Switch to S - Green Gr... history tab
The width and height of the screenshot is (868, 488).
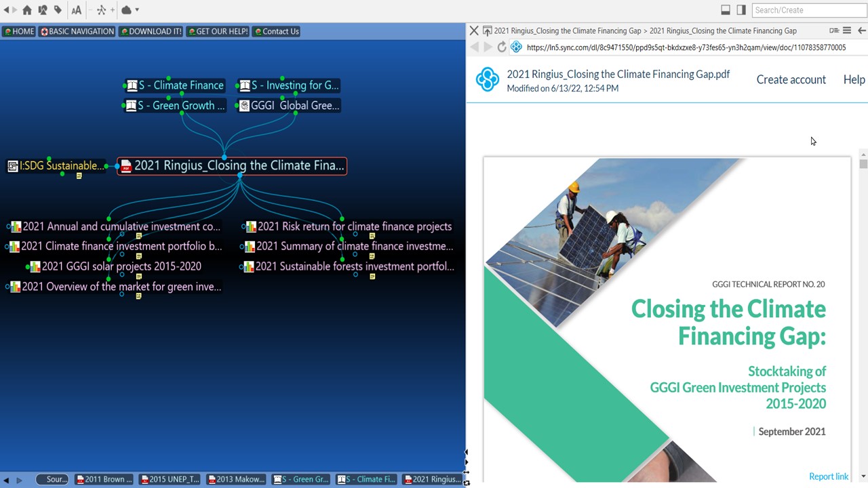point(300,479)
